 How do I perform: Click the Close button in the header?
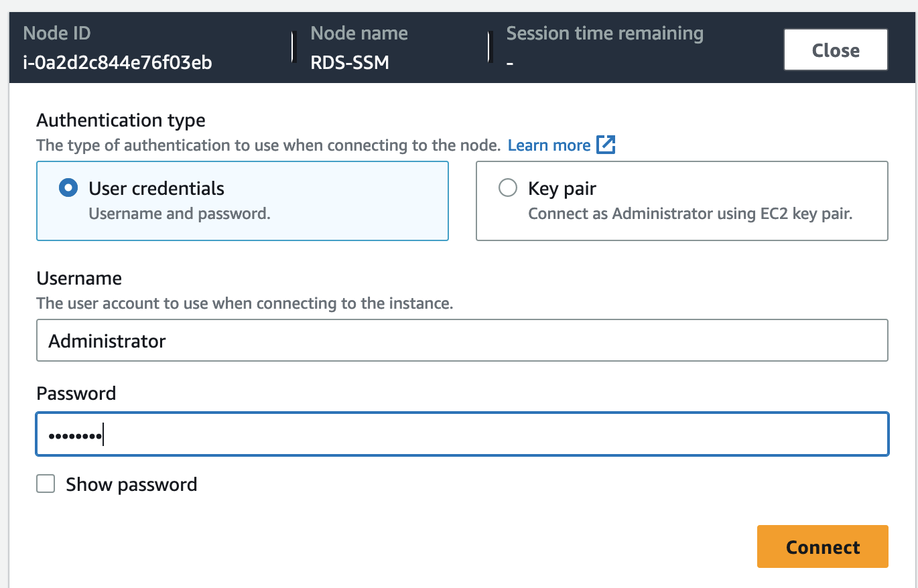[835, 50]
